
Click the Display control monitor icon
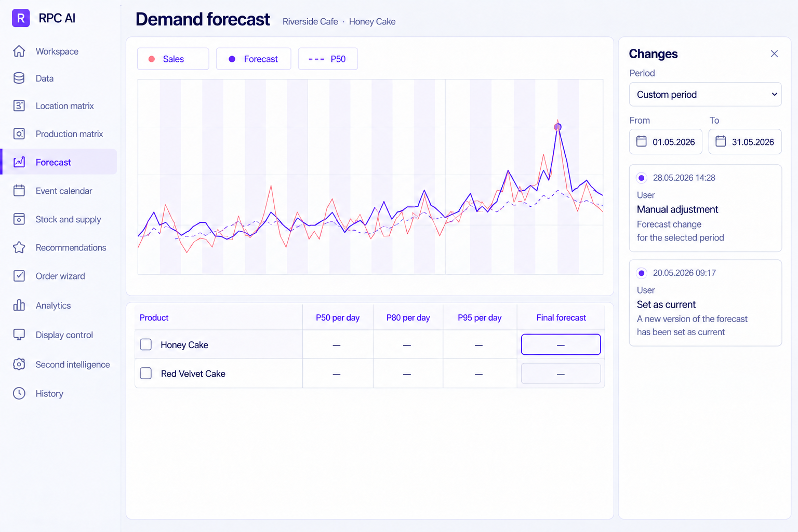pyautogui.click(x=19, y=335)
